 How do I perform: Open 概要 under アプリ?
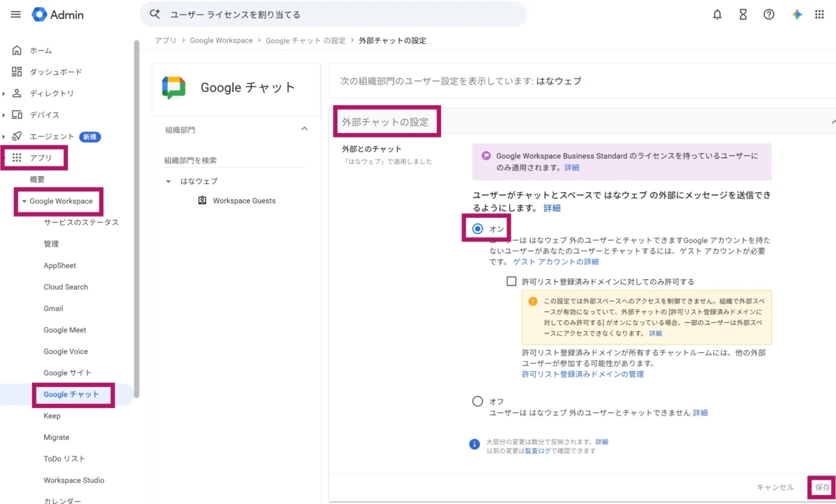point(37,180)
